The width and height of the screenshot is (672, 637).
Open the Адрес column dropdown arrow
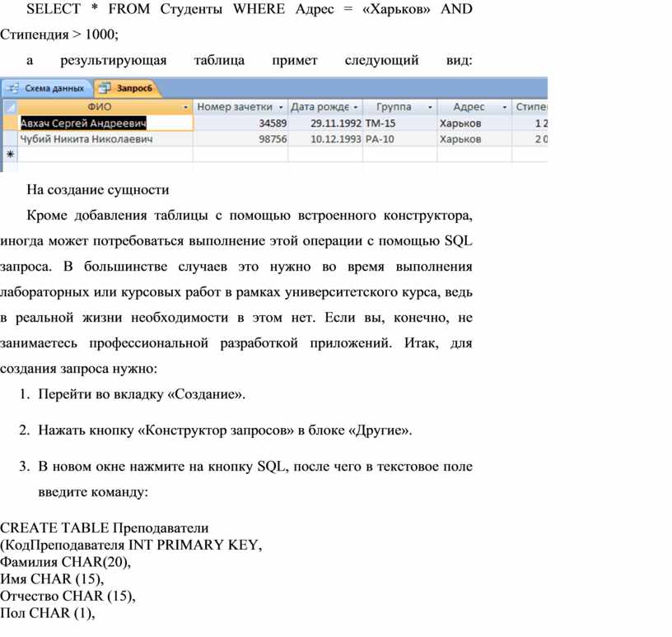505,107
